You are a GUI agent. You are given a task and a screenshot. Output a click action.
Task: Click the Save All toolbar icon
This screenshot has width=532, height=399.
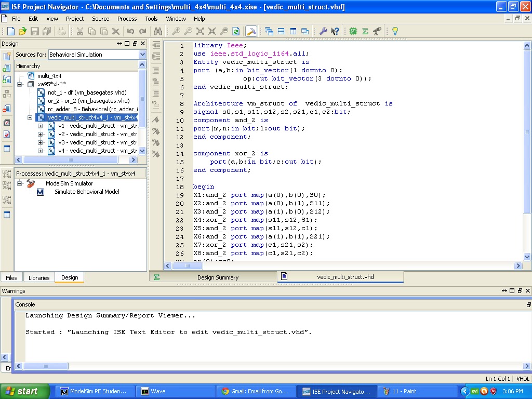click(x=46, y=31)
